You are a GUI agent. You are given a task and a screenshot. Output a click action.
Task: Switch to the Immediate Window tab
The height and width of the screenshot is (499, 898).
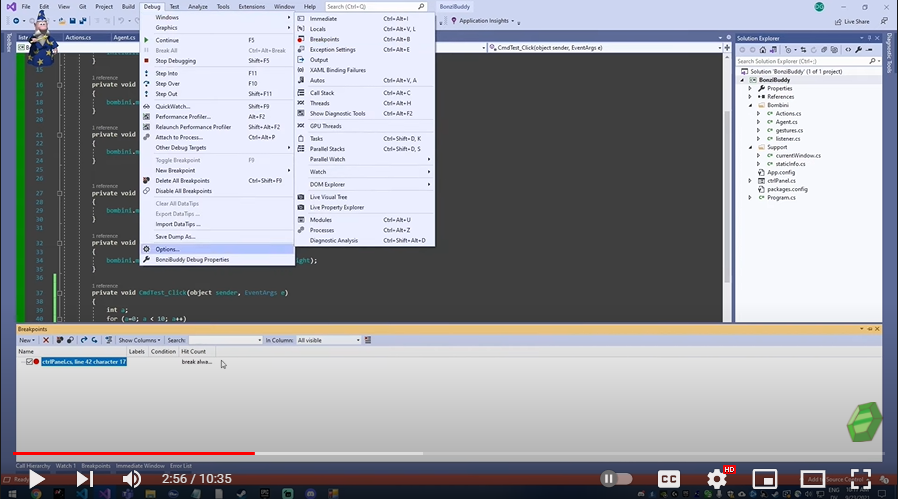pyautogui.click(x=140, y=466)
